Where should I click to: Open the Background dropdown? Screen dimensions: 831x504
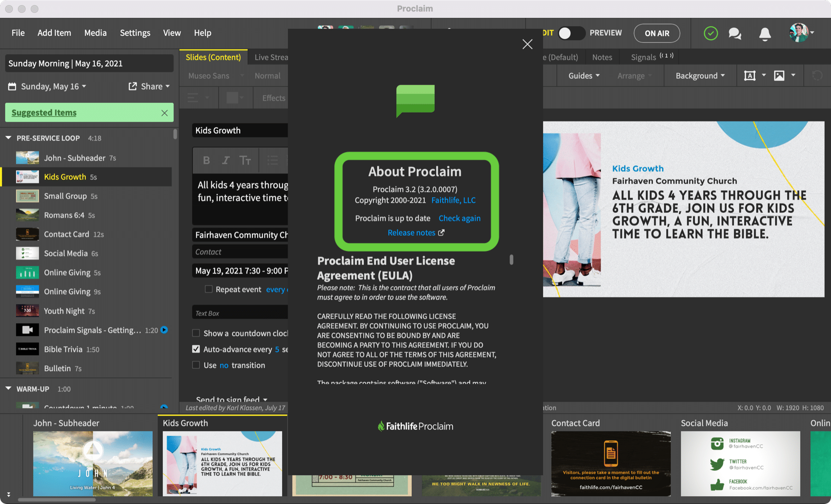[700, 76]
